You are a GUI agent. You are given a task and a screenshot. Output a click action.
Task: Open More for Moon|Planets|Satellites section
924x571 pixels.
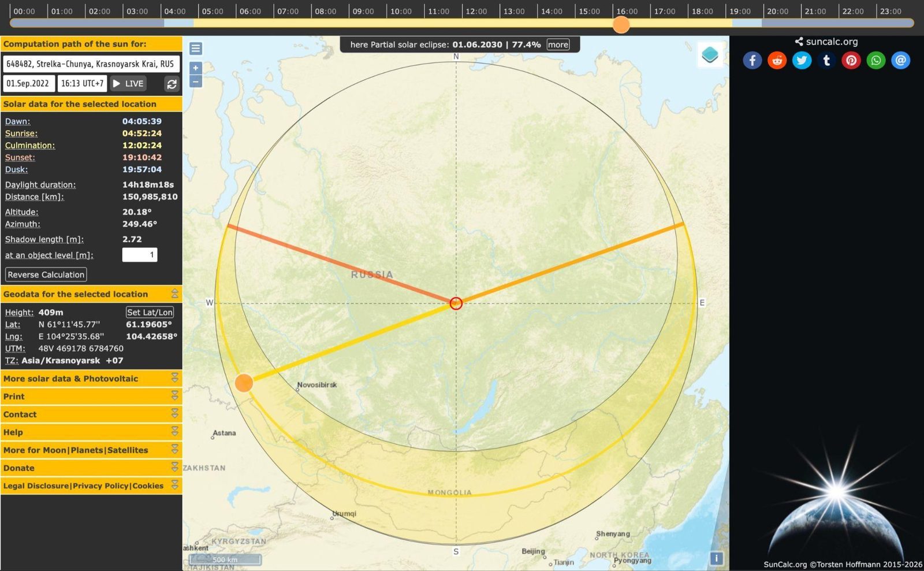click(91, 450)
